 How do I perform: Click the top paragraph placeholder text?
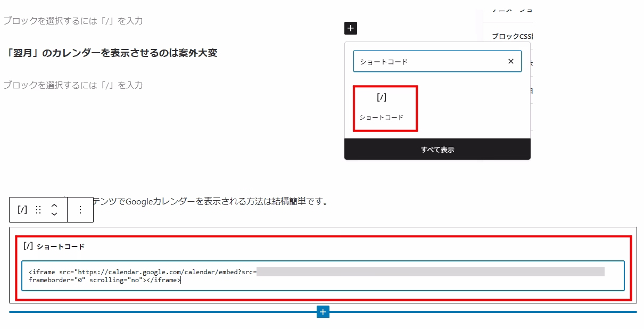pyautogui.click(x=75, y=21)
